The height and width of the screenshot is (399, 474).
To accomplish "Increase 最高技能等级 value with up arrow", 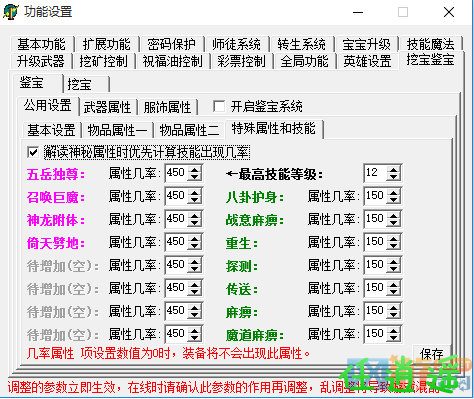I will point(393,169).
